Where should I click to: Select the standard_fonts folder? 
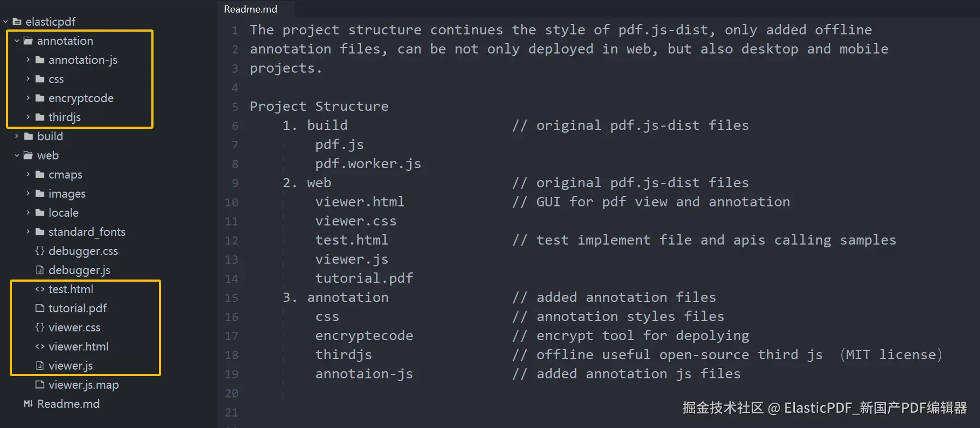click(x=87, y=231)
